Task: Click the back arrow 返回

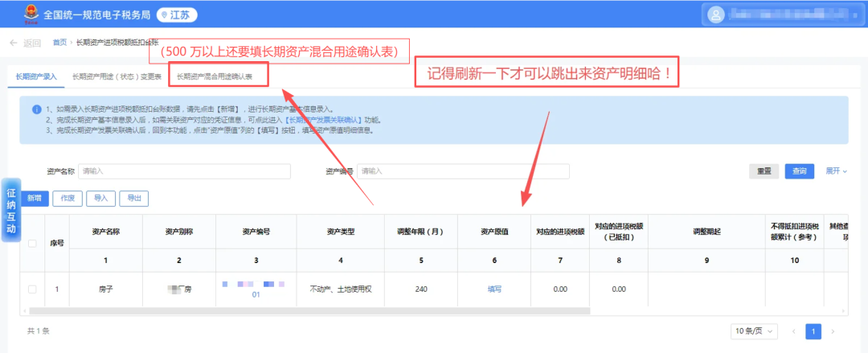Action: click(x=26, y=43)
